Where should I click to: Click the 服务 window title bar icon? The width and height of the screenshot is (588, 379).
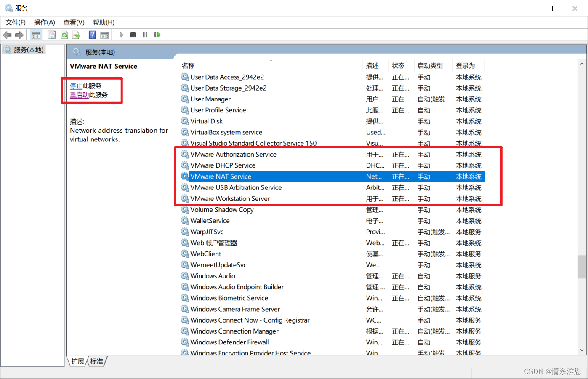8,8
